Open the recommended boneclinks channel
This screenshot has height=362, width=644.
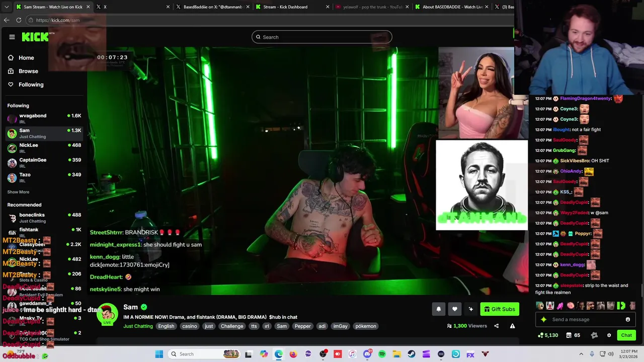[44, 218]
